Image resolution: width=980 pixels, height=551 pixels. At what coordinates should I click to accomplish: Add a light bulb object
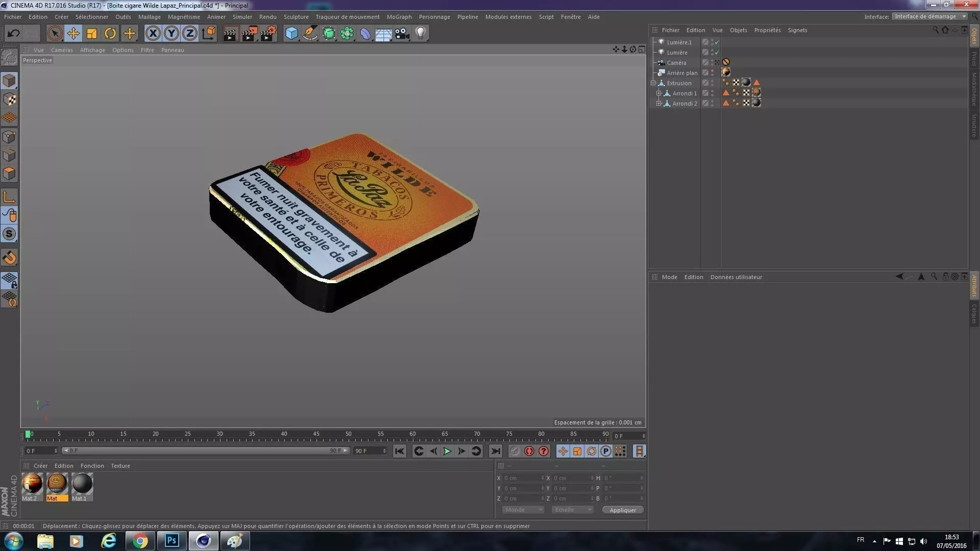(x=421, y=34)
